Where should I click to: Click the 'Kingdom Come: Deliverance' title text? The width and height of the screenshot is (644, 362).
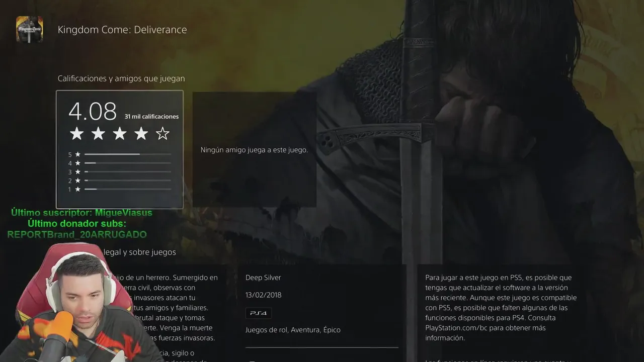point(122,30)
